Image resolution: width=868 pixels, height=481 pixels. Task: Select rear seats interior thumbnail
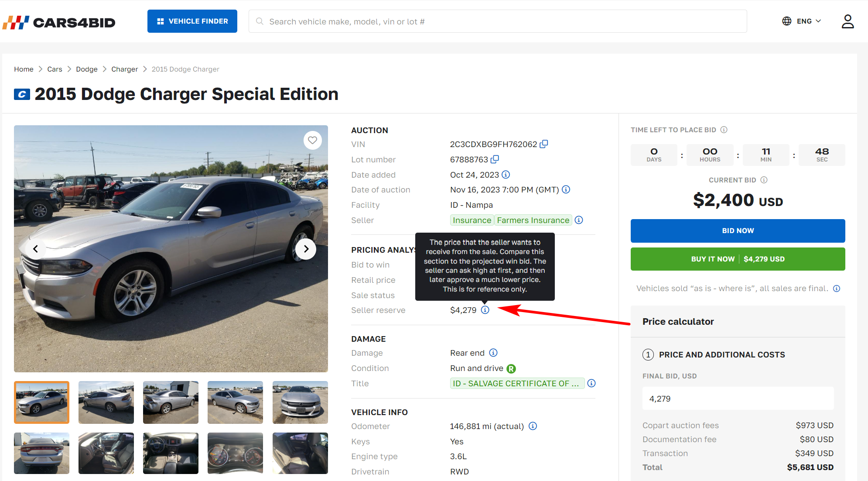(x=300, y=453)
